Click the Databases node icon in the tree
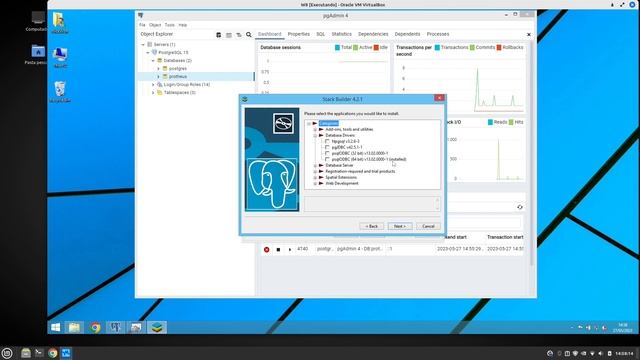 pyautogui.click(x=160, y=60)
